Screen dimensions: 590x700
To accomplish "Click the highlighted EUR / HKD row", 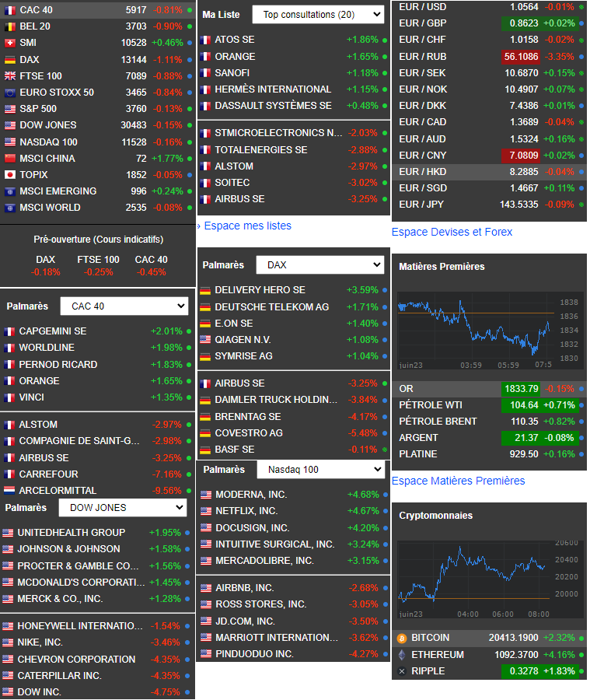I will 489,172.
